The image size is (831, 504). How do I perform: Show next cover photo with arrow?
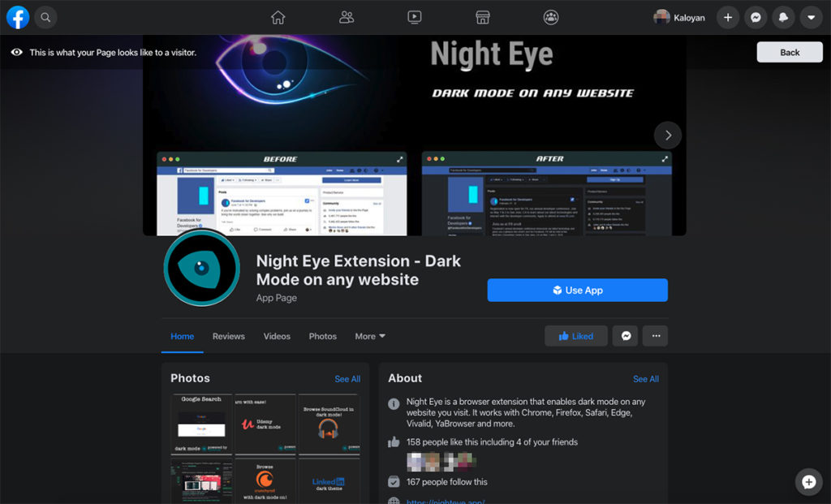pos(668,136)
